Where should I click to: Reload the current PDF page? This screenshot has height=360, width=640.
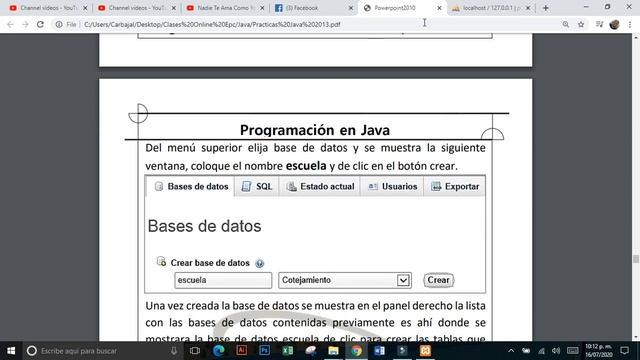40,24
